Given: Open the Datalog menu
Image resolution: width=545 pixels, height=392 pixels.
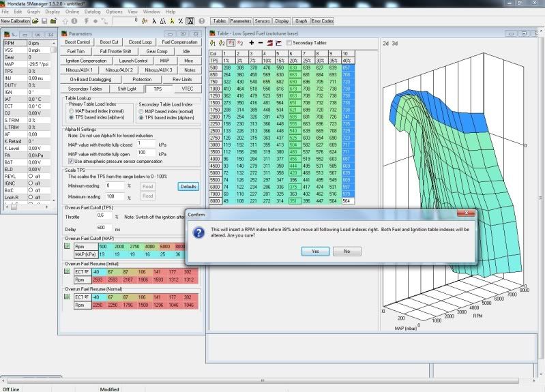Looking at the screenshot, I should [x=92, y=12].
